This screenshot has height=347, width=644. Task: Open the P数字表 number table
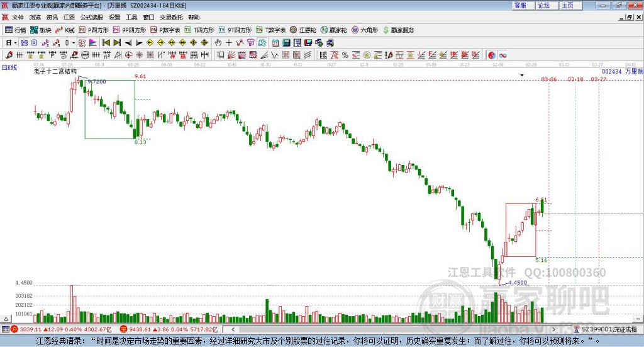coord(165,30)
